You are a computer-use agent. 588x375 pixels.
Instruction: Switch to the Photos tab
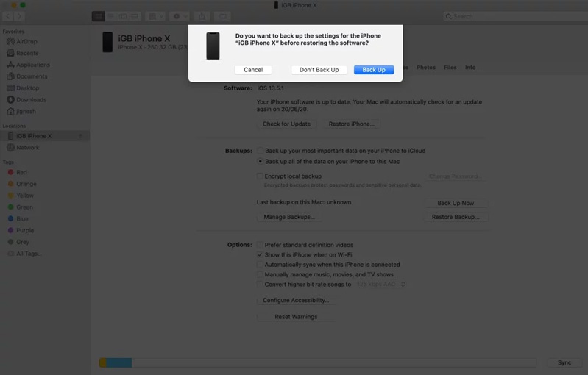point(426,68)
